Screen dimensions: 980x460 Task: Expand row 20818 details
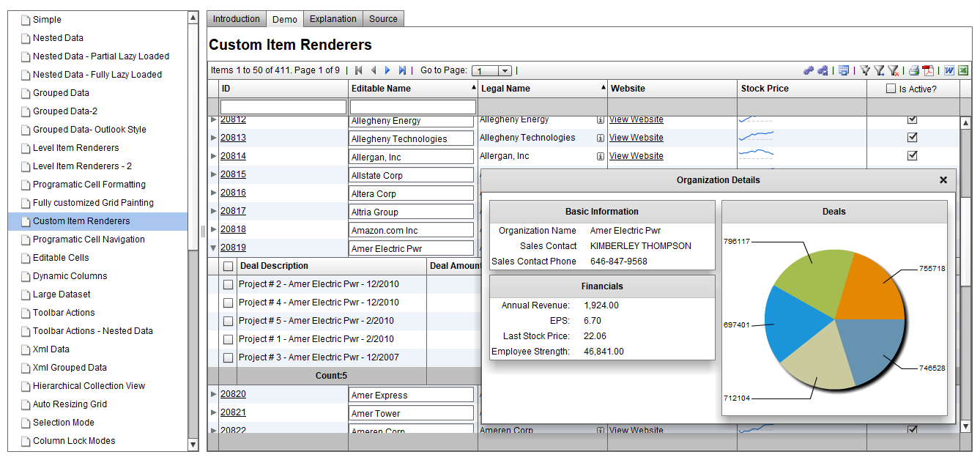point(214,229)
